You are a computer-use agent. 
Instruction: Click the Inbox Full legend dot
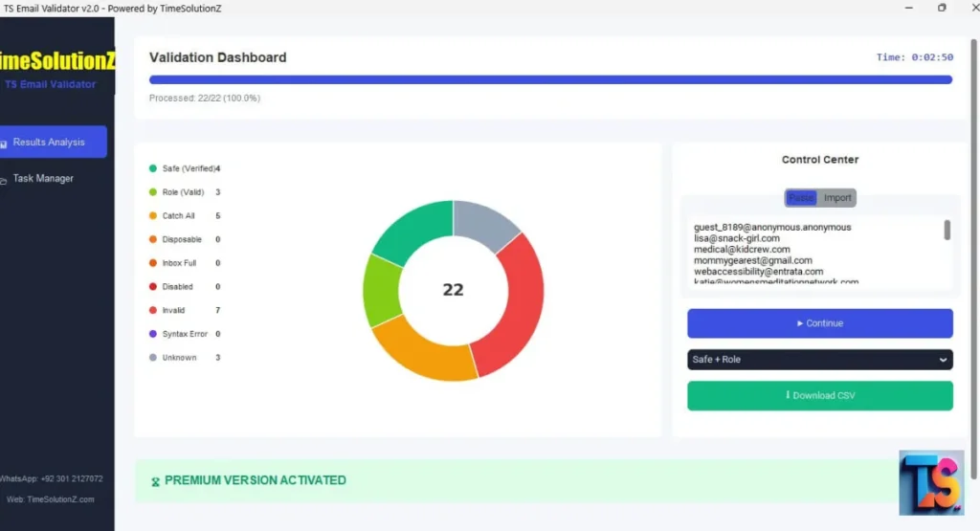pyautogui.click(x=152, y=263)
